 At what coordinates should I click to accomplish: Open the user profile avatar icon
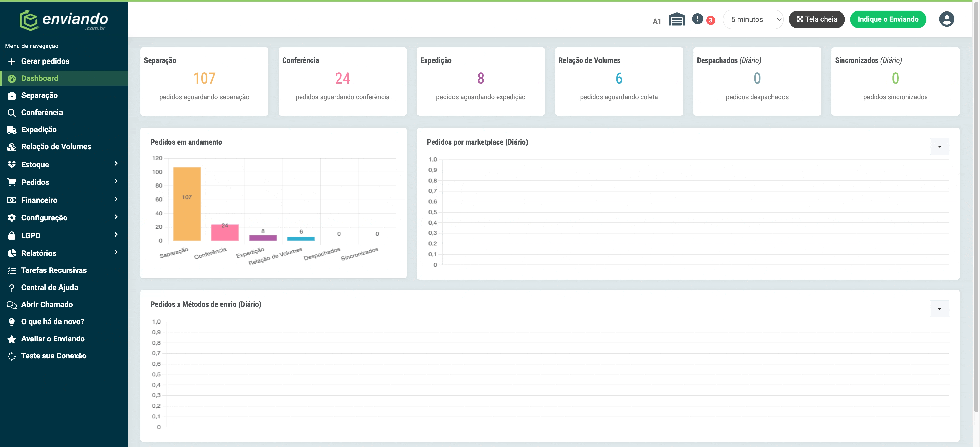click(946, 19)
